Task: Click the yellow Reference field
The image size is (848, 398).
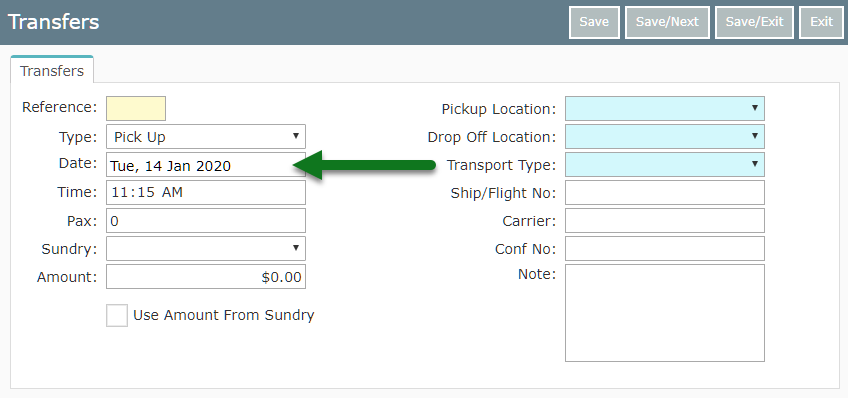Action: point(136,108)
